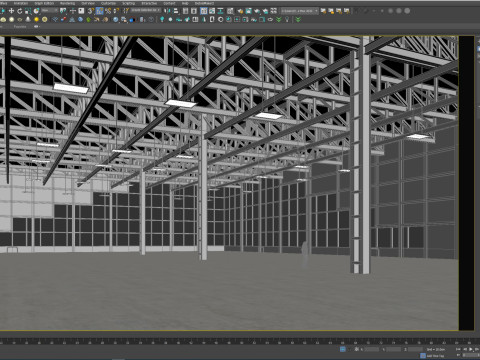Open the reference coordinate system dropdown
Image resolution: width=480 pixels, height=360 pixels.
coord(49,11)
